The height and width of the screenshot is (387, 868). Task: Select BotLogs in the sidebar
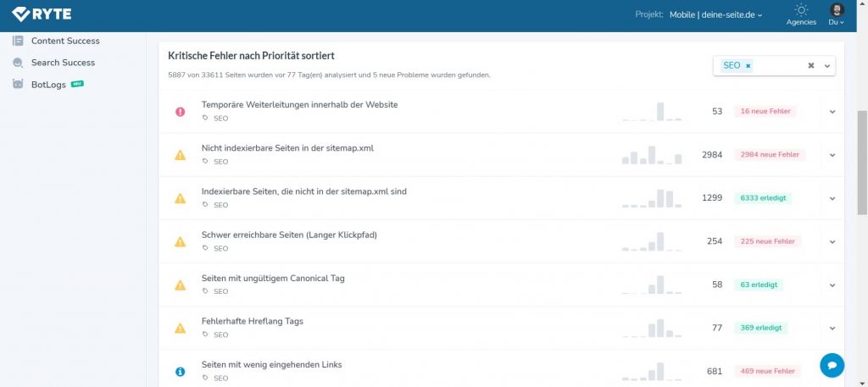(48, 85)
